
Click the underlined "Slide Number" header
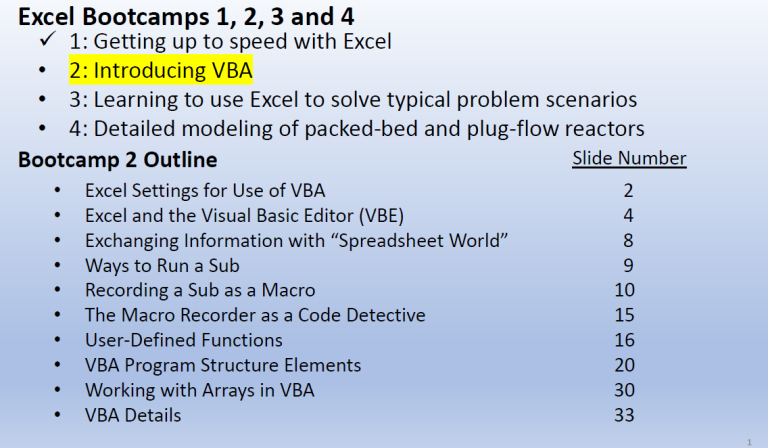pyautogui.click(x=629, y=158)
